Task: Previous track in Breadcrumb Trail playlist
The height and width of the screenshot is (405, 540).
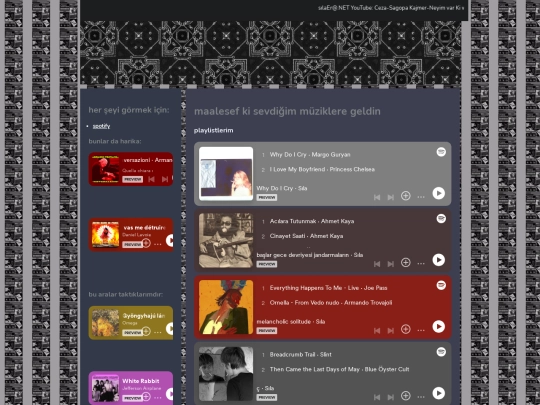Action: click(x=377, y=397)
